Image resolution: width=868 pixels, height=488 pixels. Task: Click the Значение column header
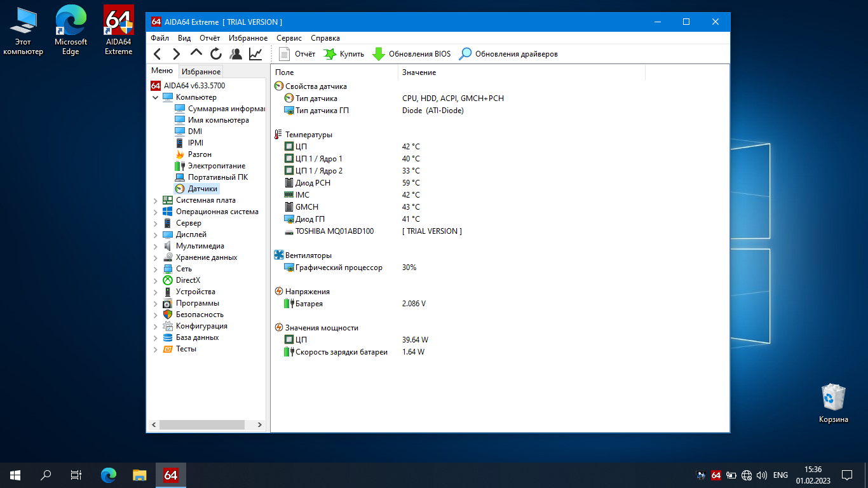pos(522,72)
